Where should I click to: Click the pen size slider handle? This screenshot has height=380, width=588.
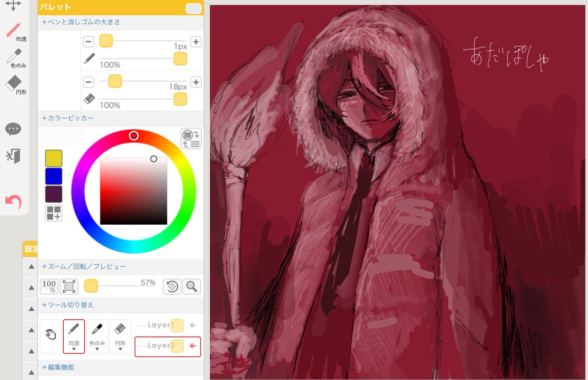point(106,41)
